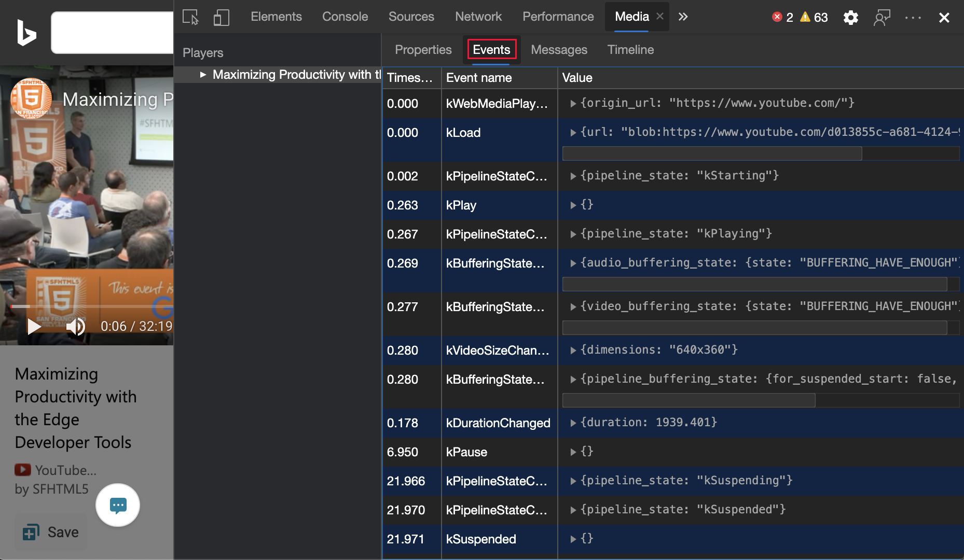Open the Timeline subtab
The image size is (964, 560).
[x=630, y=50]
